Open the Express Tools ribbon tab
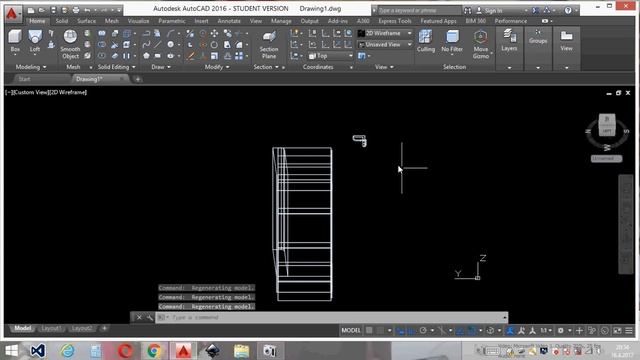The height and width of the screenshot is (360, 640). (x=395, y=21)
